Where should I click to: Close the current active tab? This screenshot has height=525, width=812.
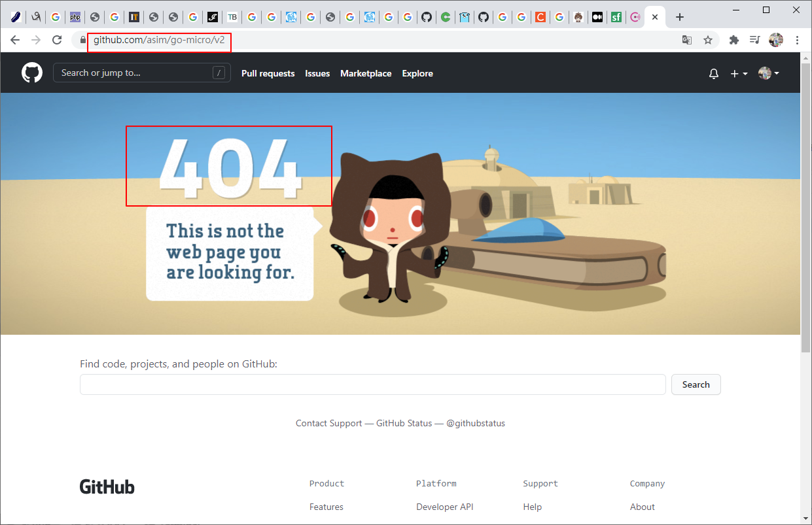[655, 17]
